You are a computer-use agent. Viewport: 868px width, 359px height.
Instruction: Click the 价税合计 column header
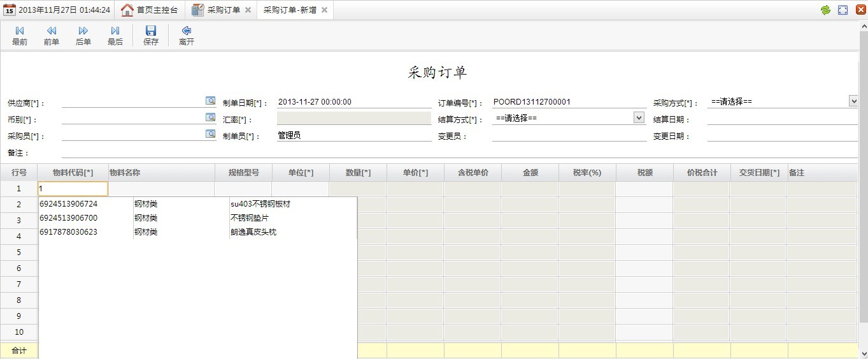pyautogui.click(x=702, y=173)
